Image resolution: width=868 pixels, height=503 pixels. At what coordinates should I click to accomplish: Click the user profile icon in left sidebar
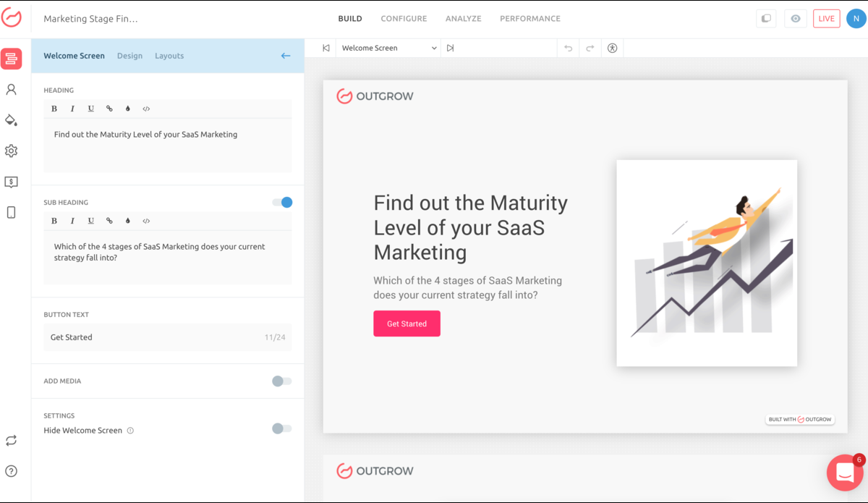pos(11,90)
